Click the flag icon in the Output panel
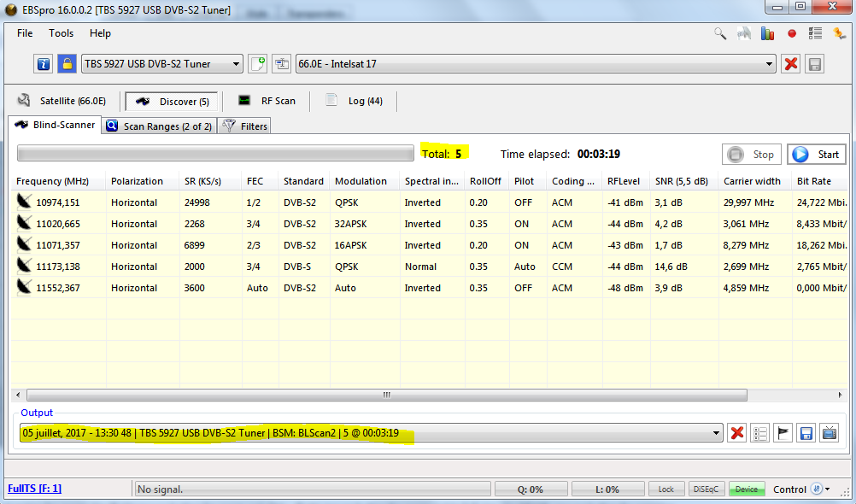The width and height of the screenshot is (856, 504). click(x=783, y=433)
